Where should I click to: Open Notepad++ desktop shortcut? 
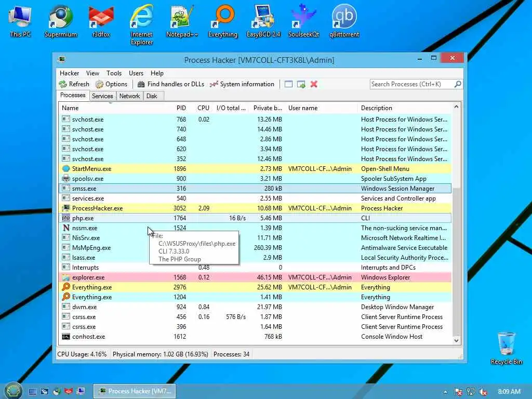click(182, 21)
